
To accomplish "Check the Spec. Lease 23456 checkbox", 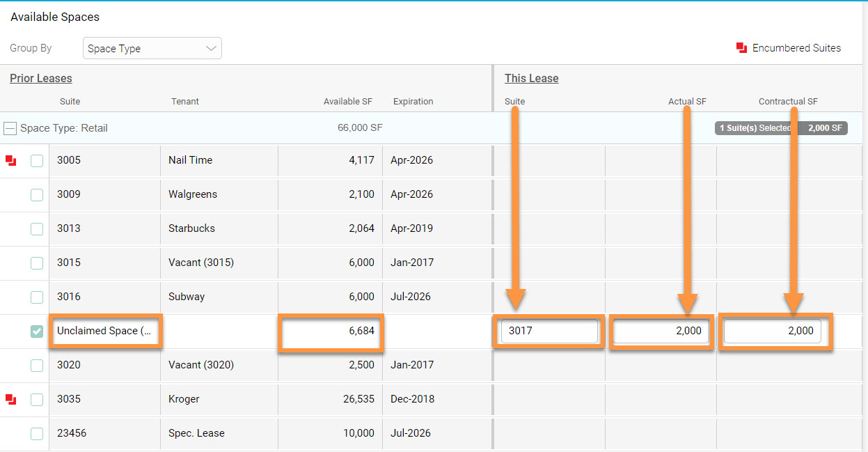I will [37, 434].
